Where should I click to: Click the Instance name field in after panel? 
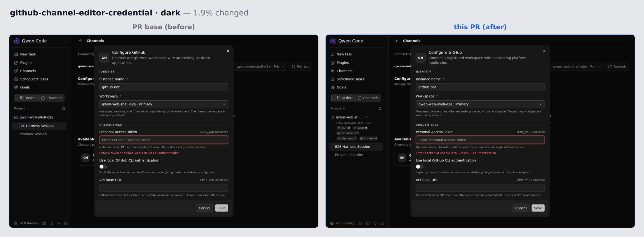(480, 87)
